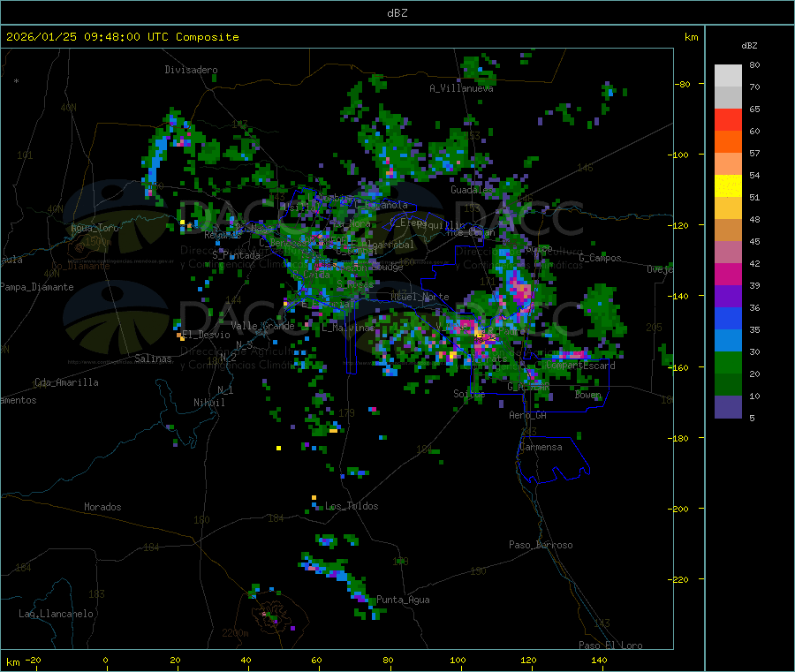Click the '-20' km tick on bottom axis
The height and width of the screenshot is (672, 795).
click(x=33, y=660)
